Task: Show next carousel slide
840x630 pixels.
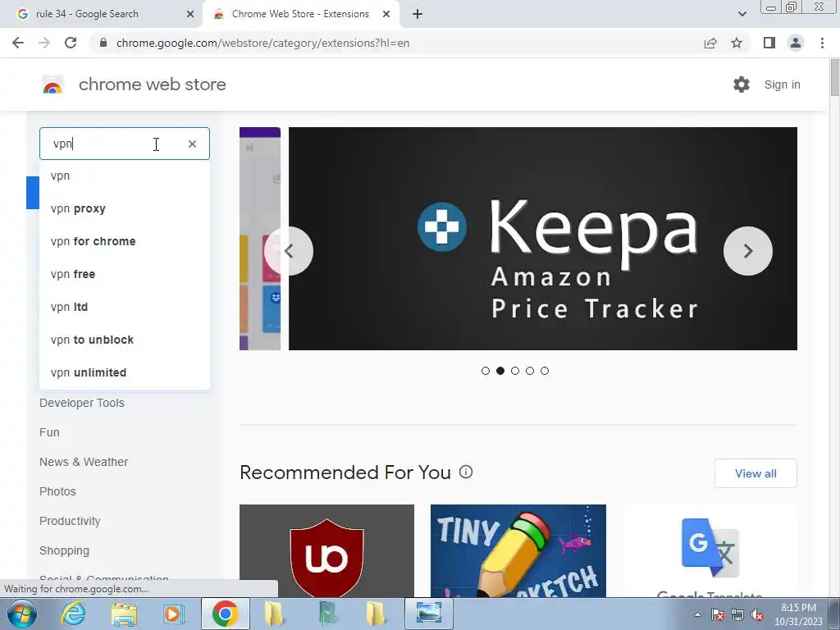Action: (x=748, y=251)
